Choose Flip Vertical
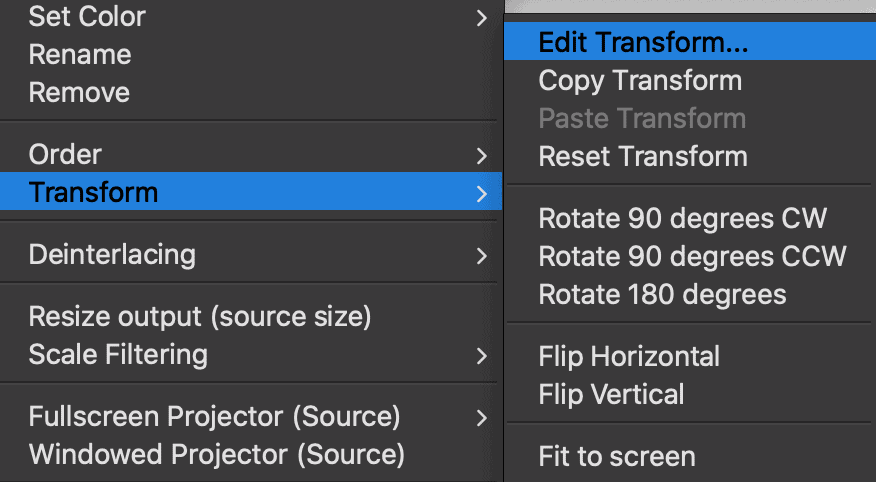876x482 pixels. [611, 394]
